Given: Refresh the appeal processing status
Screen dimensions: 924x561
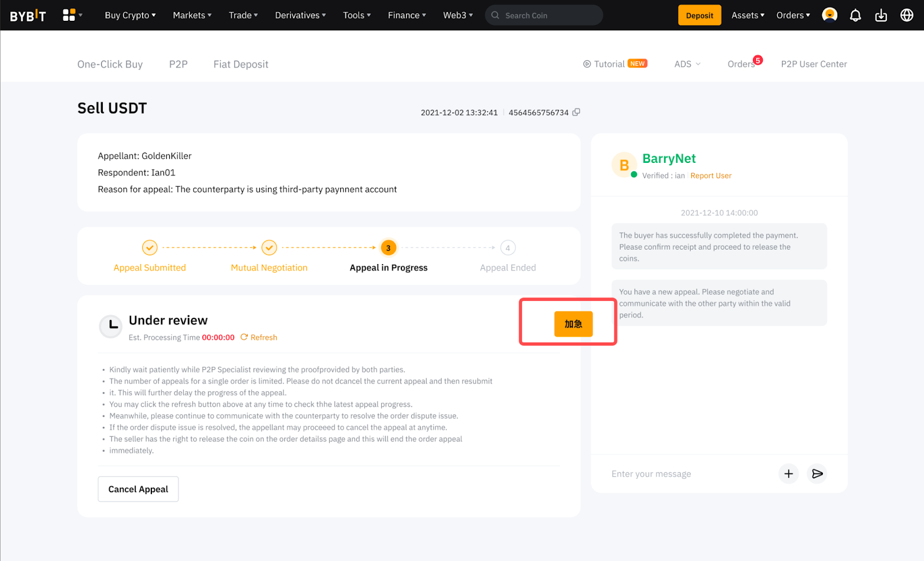Looking at the screenshot, I should (x=259, y=337).
